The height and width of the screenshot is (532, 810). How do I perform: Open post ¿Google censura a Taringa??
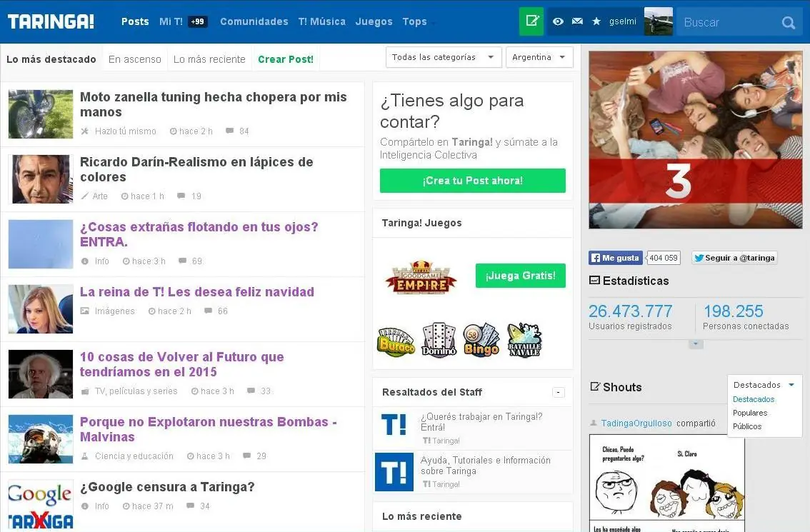pos(167,487)
